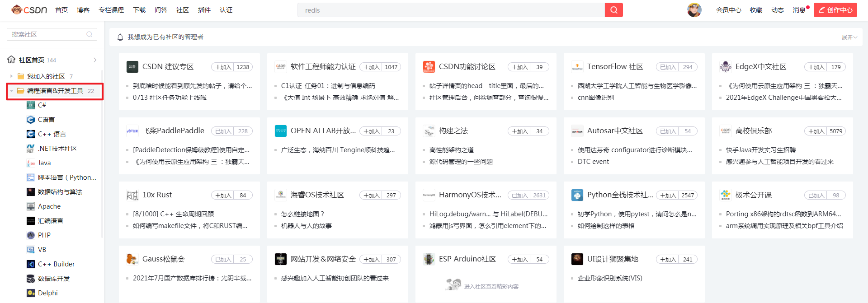Click the magnifier in community search box
Screen dimensions: 868x303
point(90,34)
